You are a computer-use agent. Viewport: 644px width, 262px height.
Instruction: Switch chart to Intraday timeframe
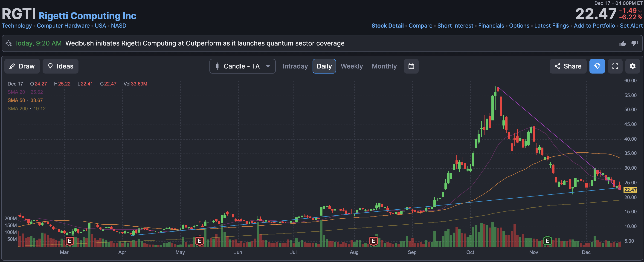tap(295, 66)
